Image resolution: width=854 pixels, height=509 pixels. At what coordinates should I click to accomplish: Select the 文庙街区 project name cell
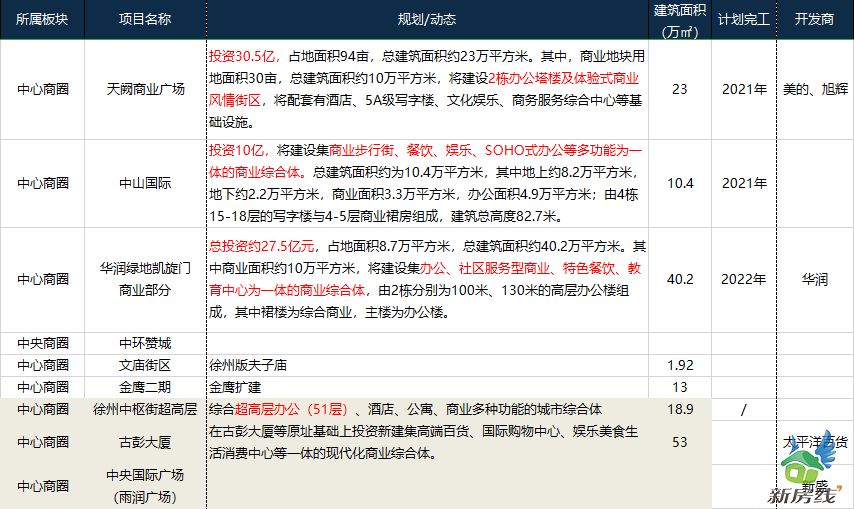(x=145, y=365)
